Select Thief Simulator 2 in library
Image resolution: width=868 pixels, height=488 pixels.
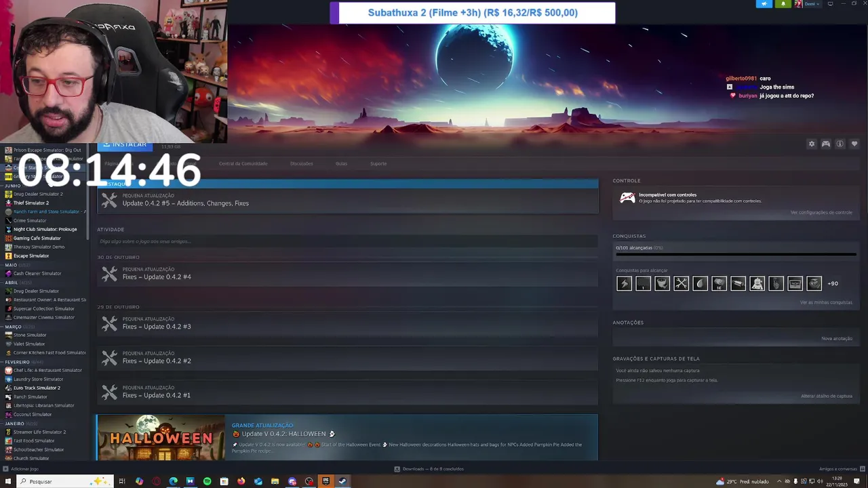pyautogui.click(x=31, y=203)
